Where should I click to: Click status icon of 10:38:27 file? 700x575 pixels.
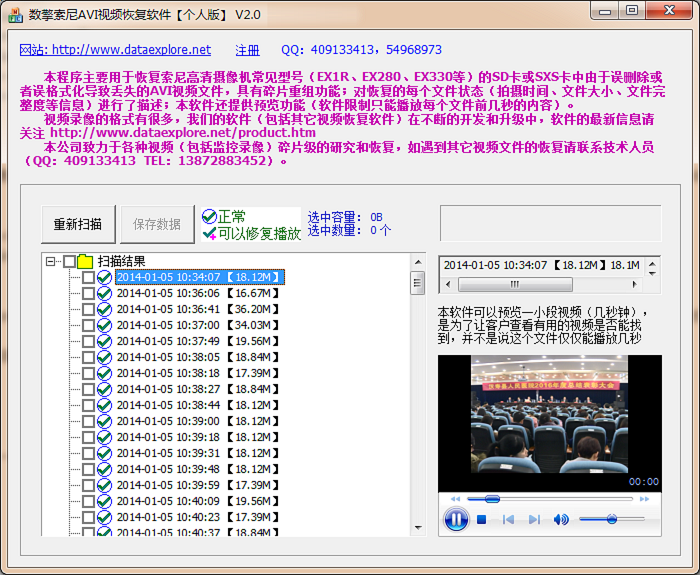pyautogui.click(x=104, y=389)
